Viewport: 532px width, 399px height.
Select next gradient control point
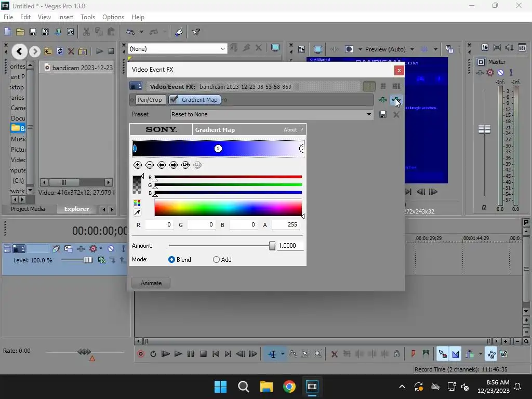(x=174, y=165)
